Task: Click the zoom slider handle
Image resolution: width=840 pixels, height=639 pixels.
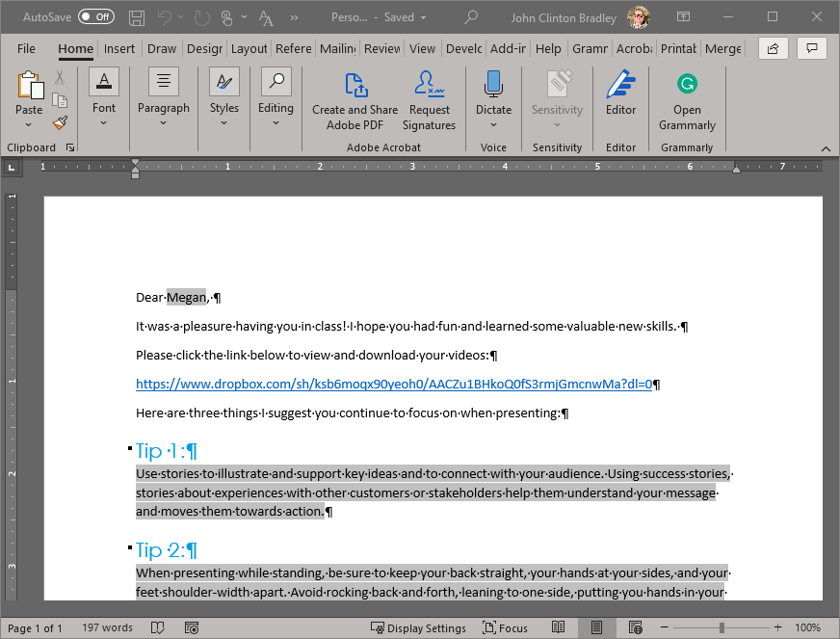Action: [722, 627]
